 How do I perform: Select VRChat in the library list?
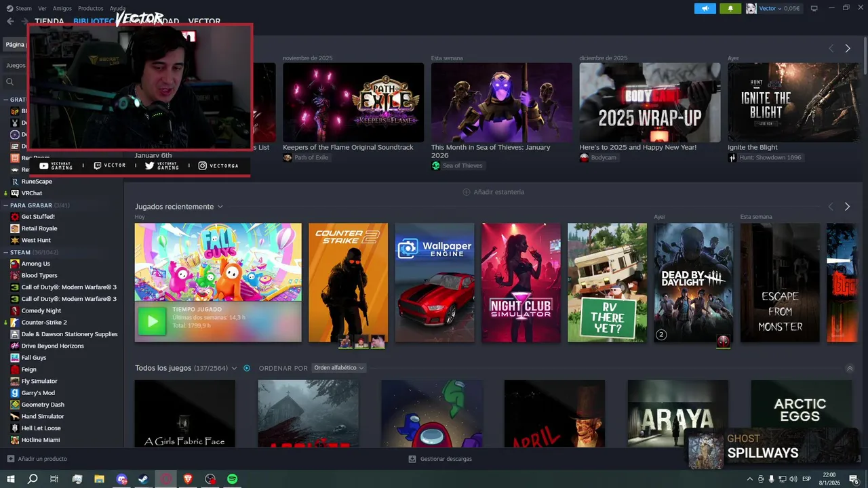point(31,193)
